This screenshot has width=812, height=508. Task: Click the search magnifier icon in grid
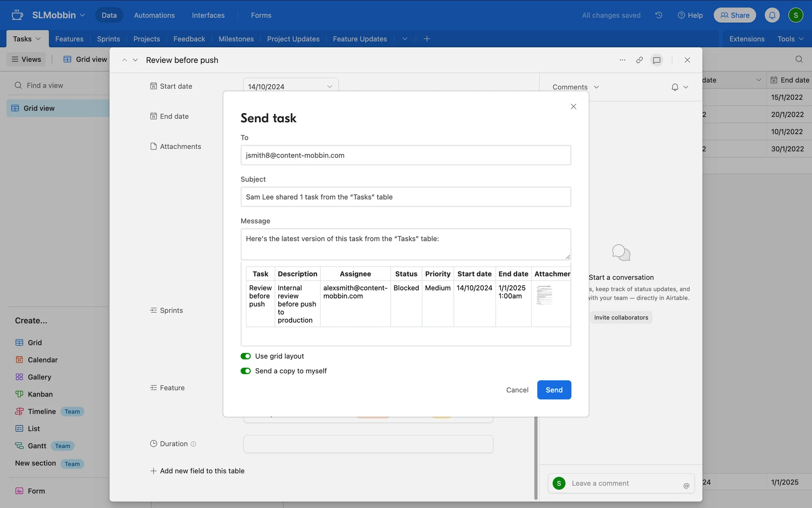(x=799, y=59)
